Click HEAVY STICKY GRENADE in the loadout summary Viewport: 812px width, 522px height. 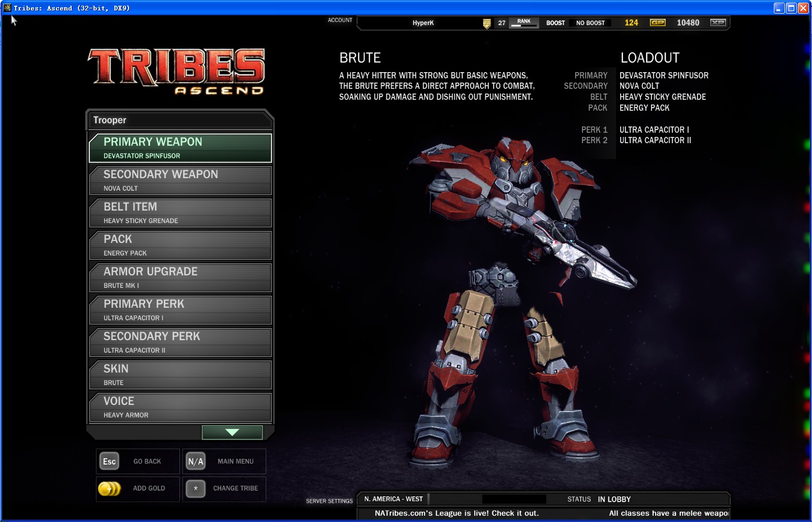point(662,97)
